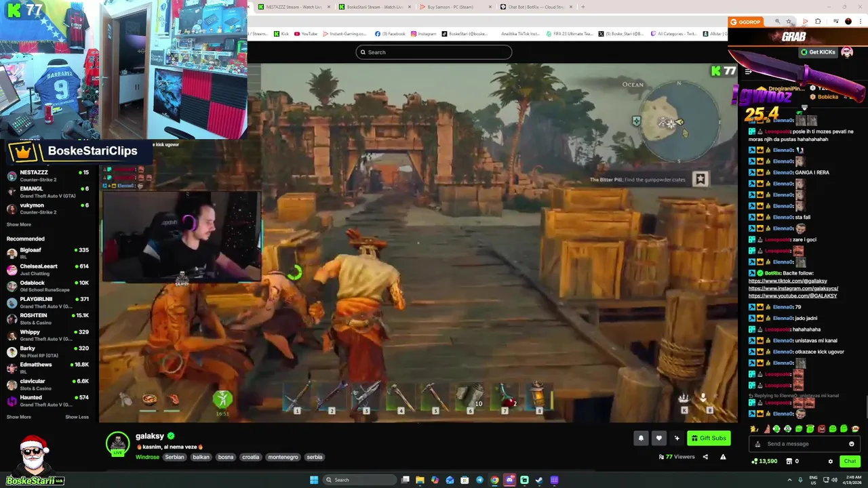Click the Gift Subs button
Image resolution: width=868 pixels, height=488 pixels.
tap(709, 438)
